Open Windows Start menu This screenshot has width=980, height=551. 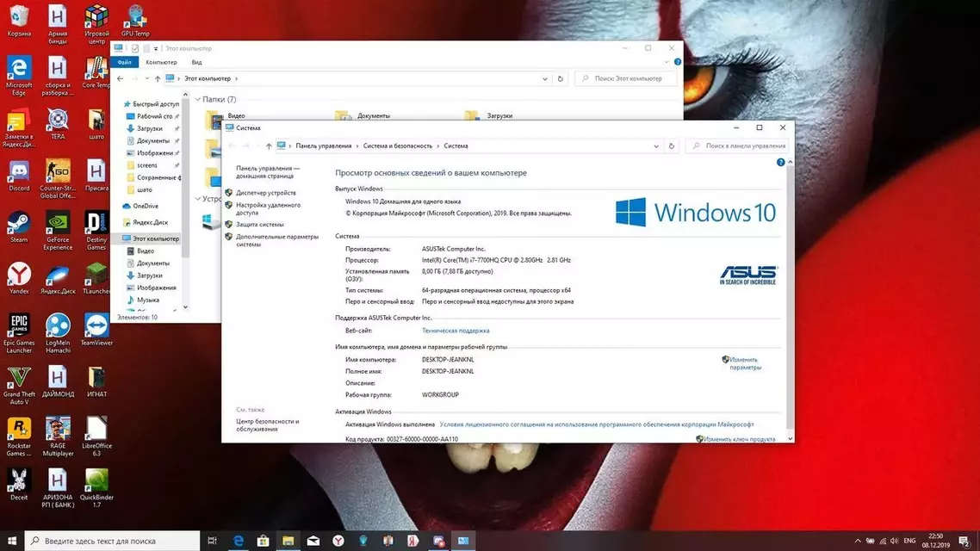pos(12,541)
